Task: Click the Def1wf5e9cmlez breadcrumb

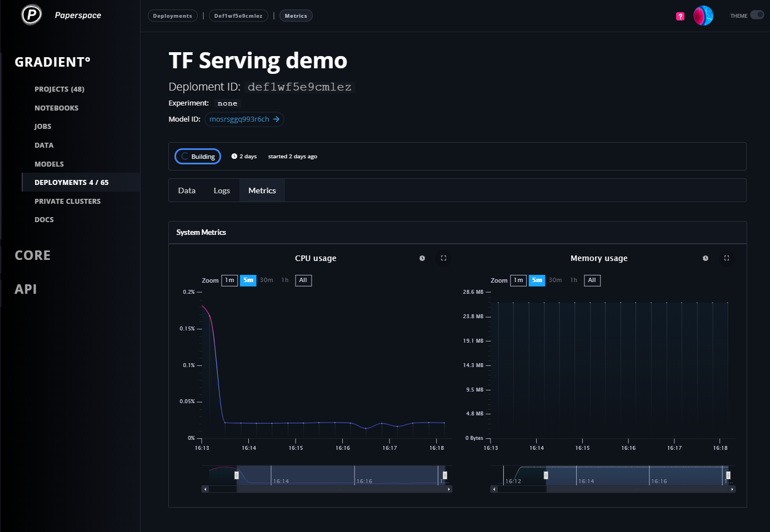Action: (x=238, y=16)
